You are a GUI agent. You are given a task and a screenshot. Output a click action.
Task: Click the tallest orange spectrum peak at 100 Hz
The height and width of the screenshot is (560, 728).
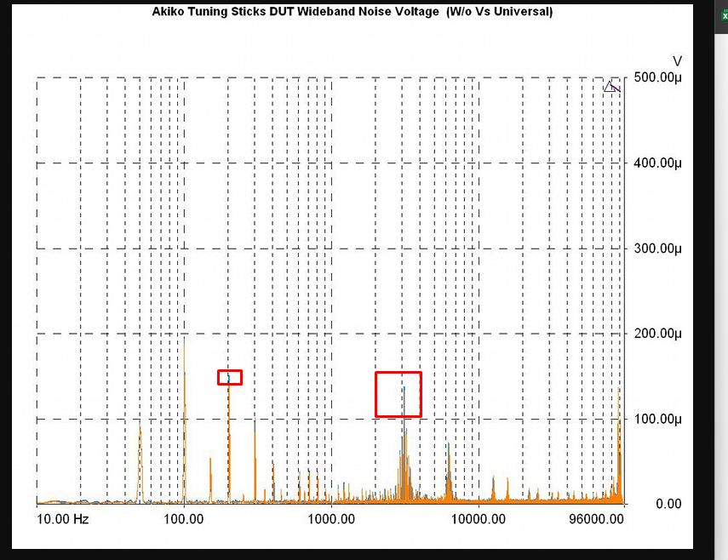(184, 420)
